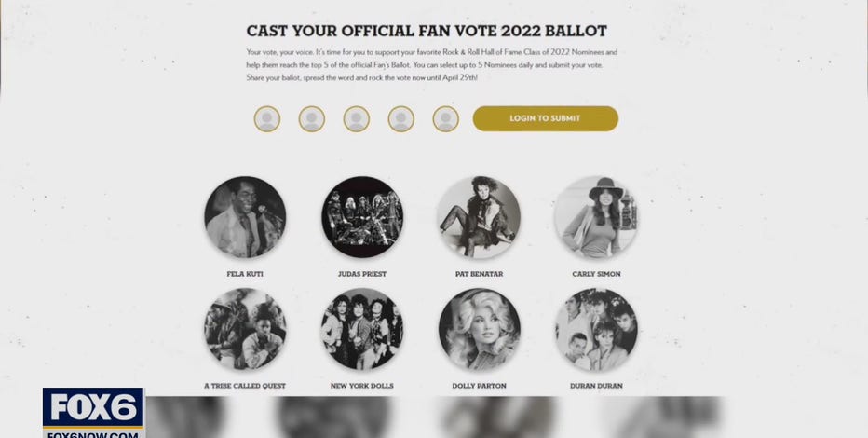Add A Tribe Called Quest photo to ballot
868x438 pixels.
pyautogui.click(x=245, y=329)
